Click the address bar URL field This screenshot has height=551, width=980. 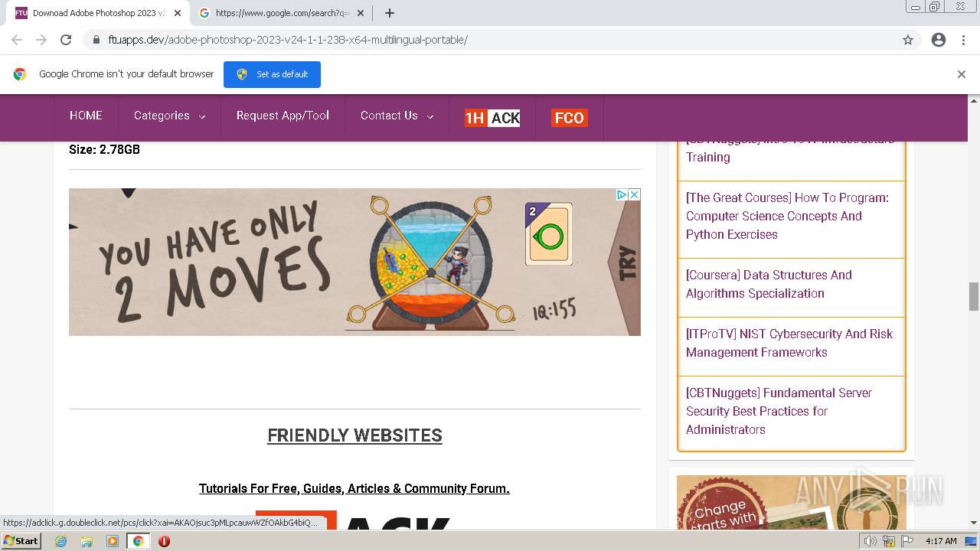tap(490, 40)
